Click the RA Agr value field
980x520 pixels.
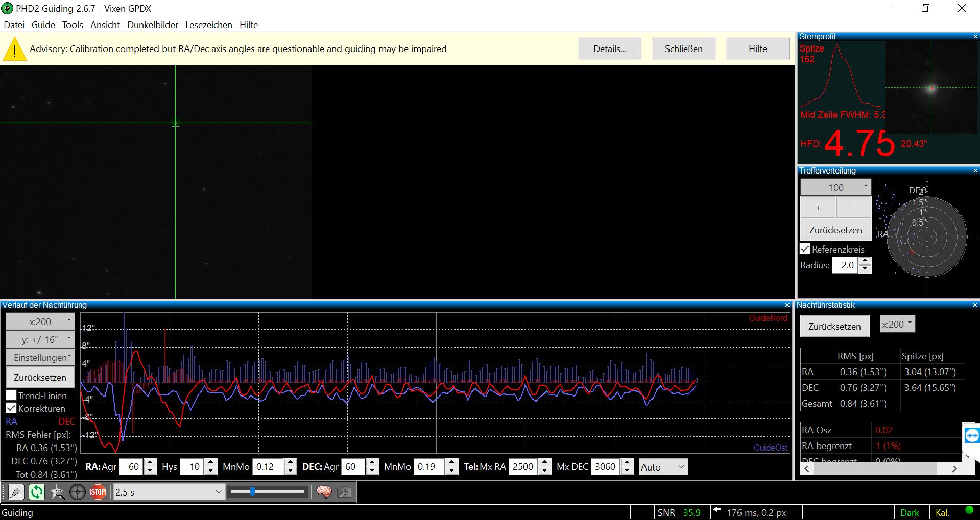(x=132, y=467)
